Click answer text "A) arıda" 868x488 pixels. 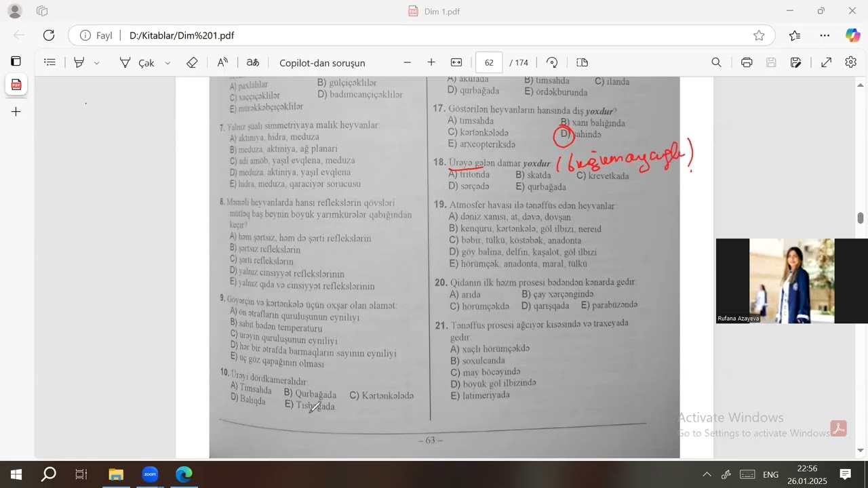tap(465, 294)
